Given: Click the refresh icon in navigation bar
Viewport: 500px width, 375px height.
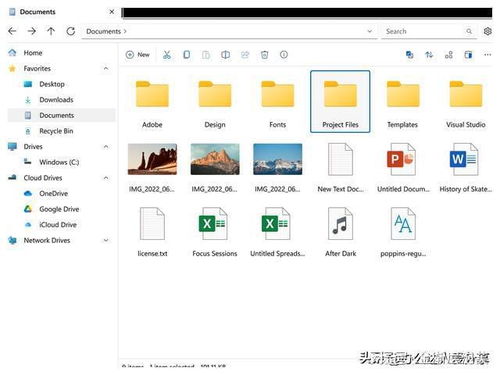Looking at the screenshot, I should pos(71,31).
